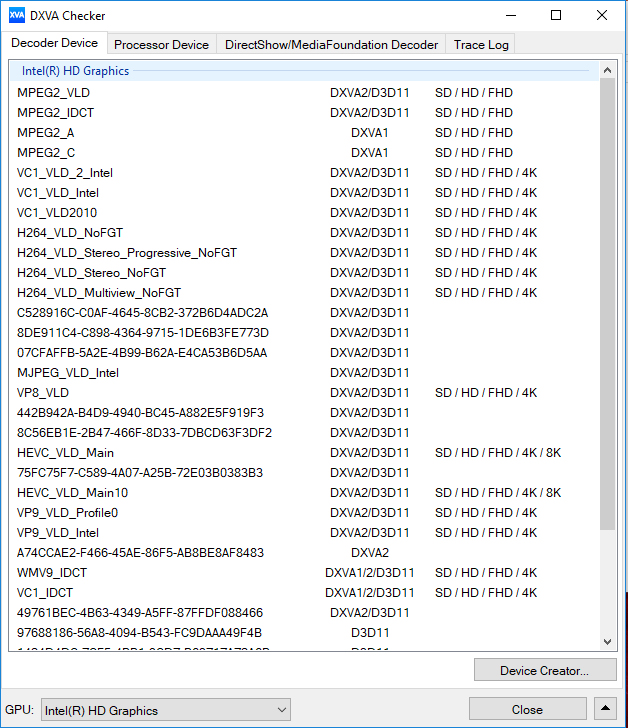Click the 8K resolution text for HEVC_VLD_Main10
Viewport: 628px width, 728px height.
pyautogui.click(x=553, y=492)
